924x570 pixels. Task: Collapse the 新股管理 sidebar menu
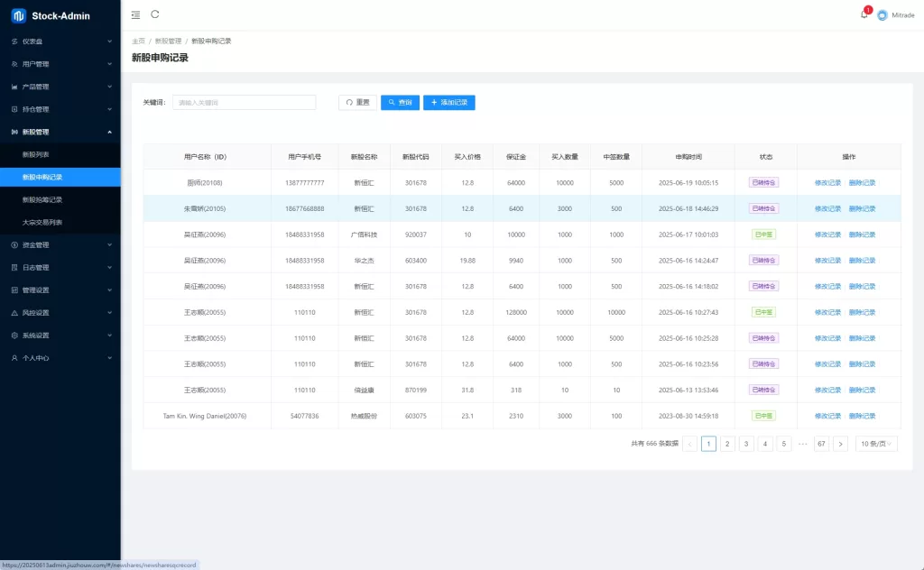coord(60,132)
